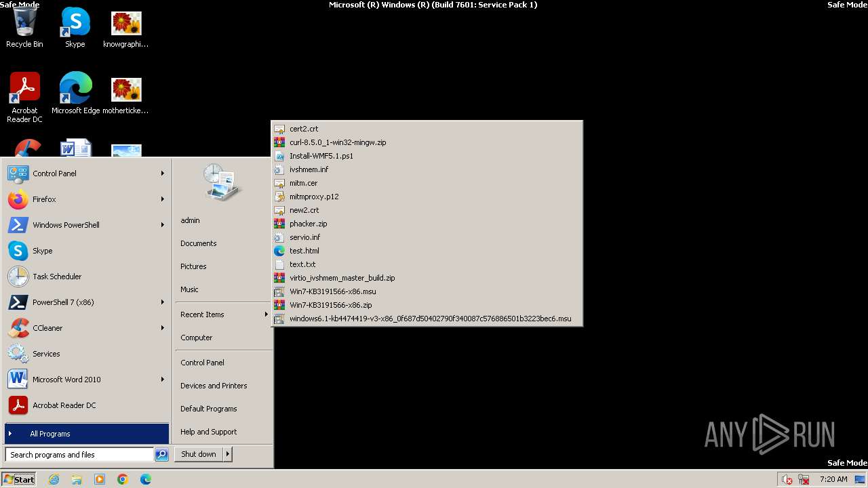Open admin user folder
Image resolution: width=868 pixels, height=488 pixels.
tap(223, 220)
